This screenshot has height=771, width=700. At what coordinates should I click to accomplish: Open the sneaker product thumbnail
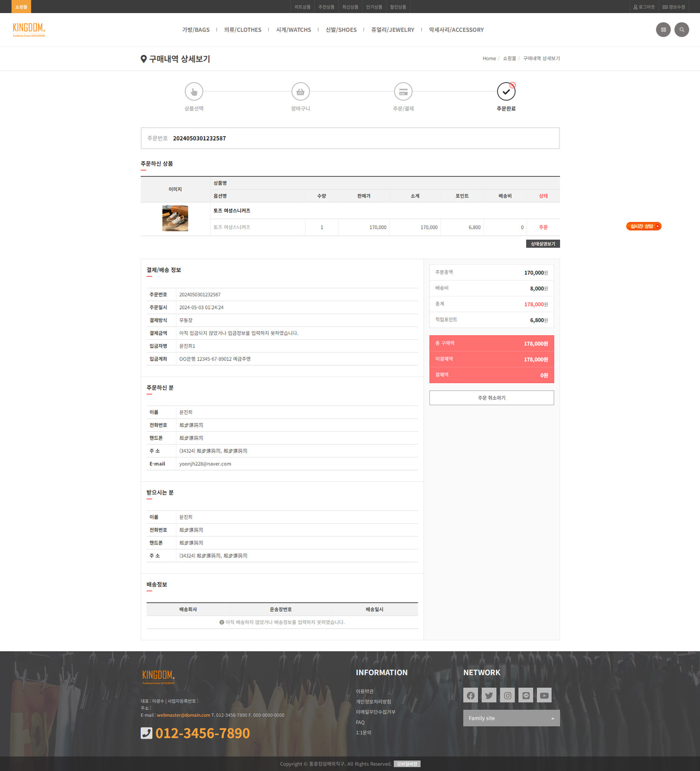[x=175, y=218]
